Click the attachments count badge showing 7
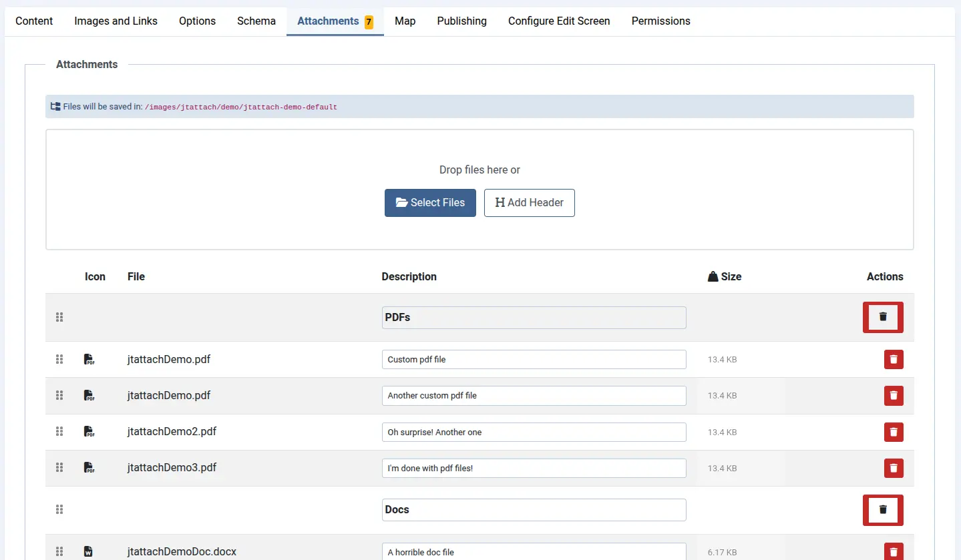This screenshot has width=961, height=560. (x=368, y=21)
